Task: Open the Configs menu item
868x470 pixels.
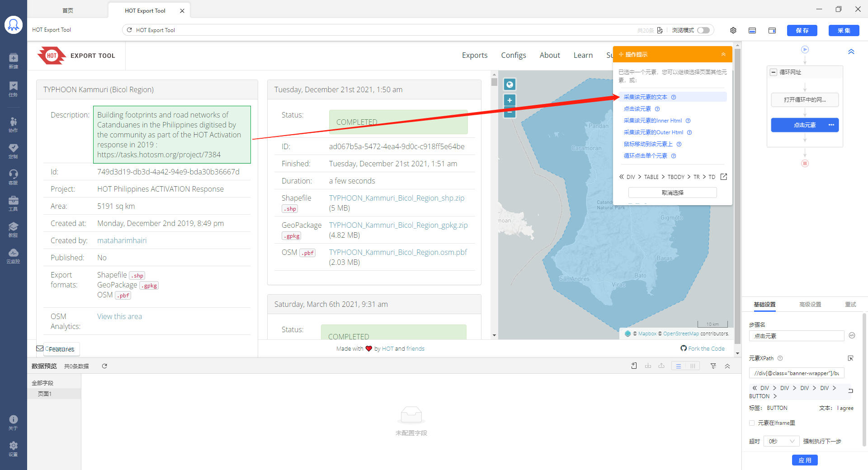Action: click(x=514, y=55)
